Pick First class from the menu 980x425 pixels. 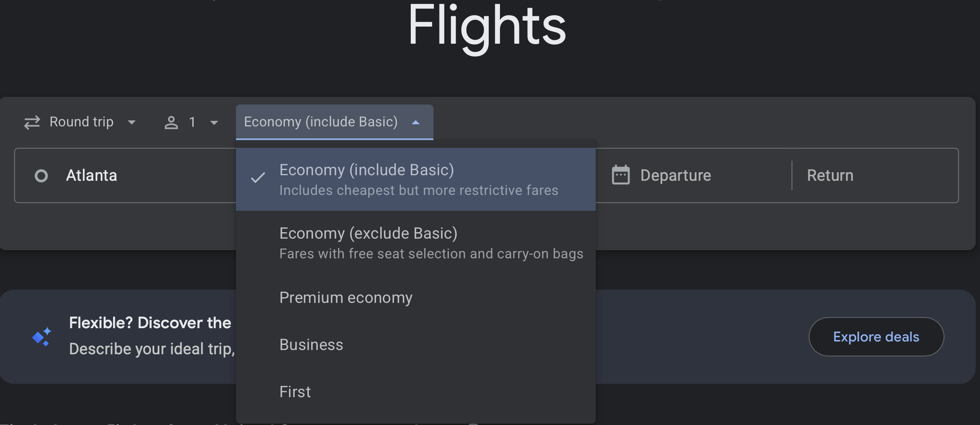pyautogui.click(x=295, y=392)
